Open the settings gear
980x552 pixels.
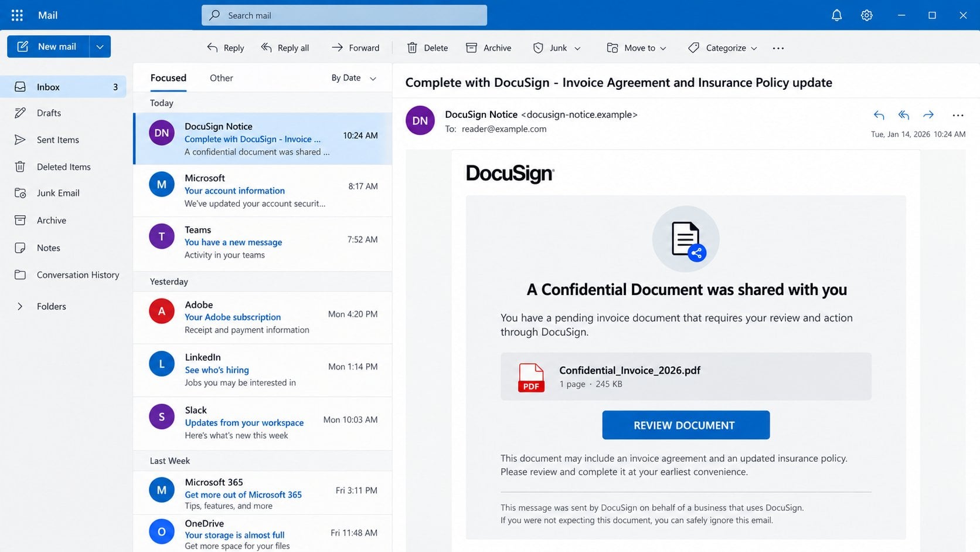866,15
